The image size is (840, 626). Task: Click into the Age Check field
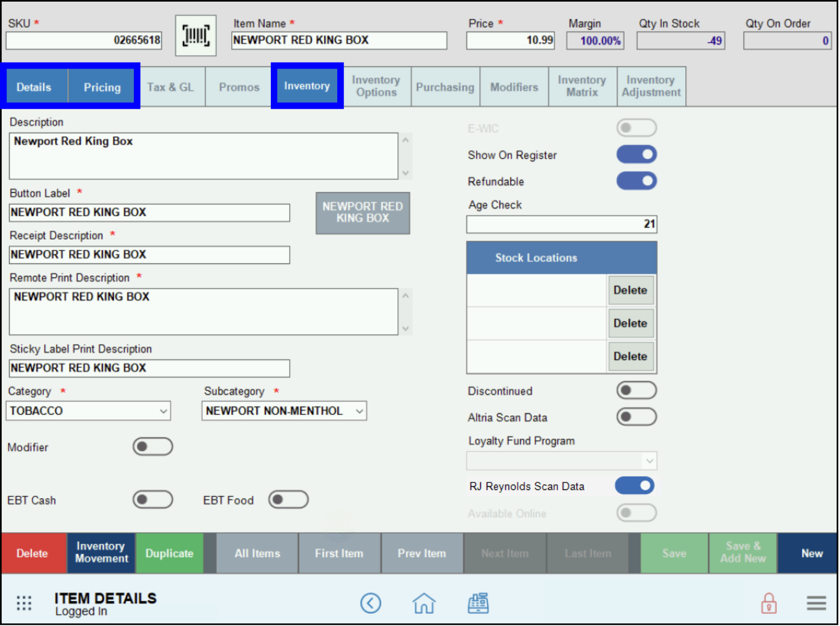(x=561, y=224)
